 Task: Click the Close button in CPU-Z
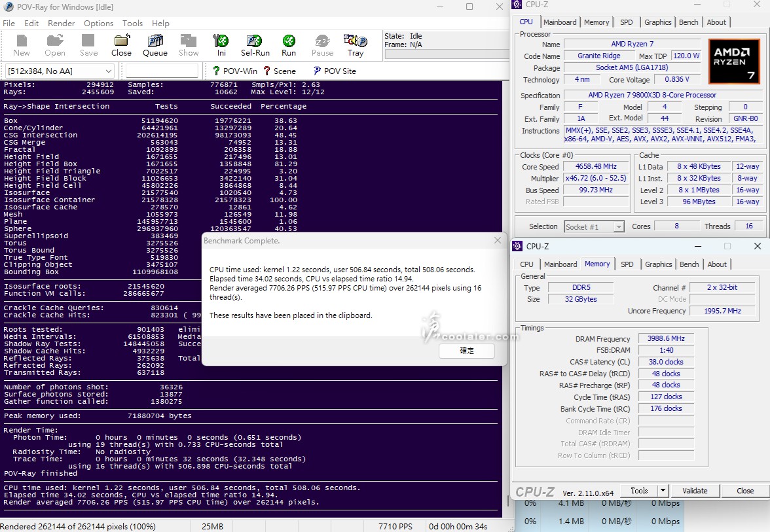pyautogui.click(x=745, y=490)
